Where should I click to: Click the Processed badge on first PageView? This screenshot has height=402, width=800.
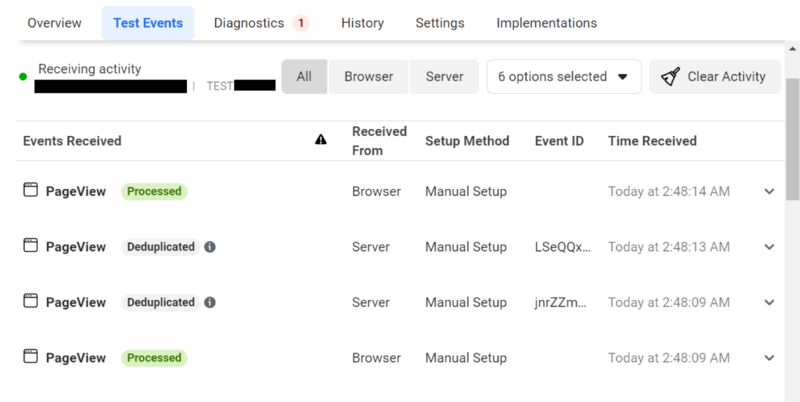coord(154,191)
